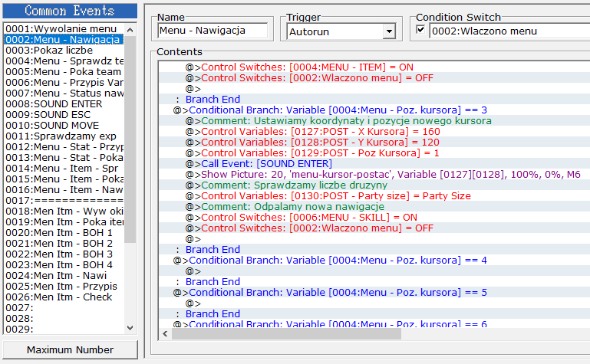Click the Maximum Number button
This screenshot has height=364, width=590.
[71, 349]
